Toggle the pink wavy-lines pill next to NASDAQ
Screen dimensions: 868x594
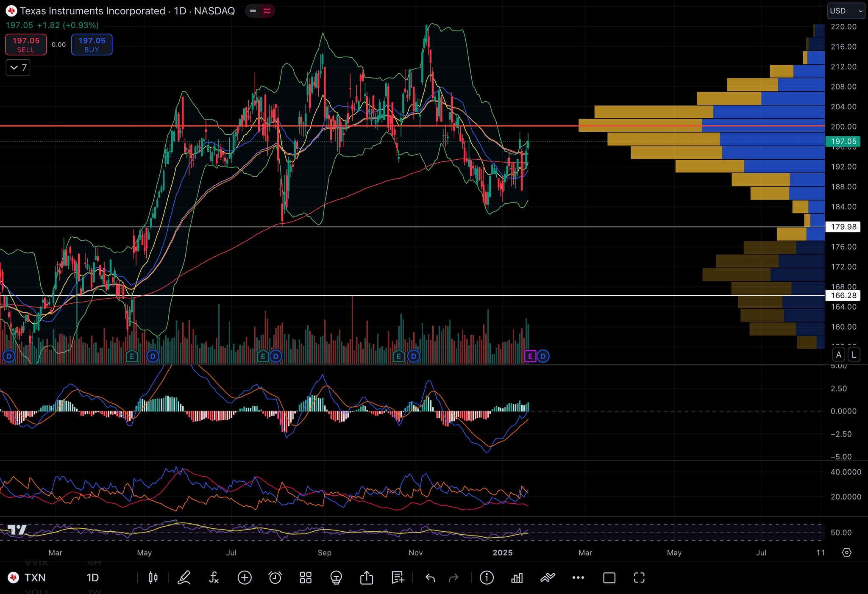click(267, 11)
